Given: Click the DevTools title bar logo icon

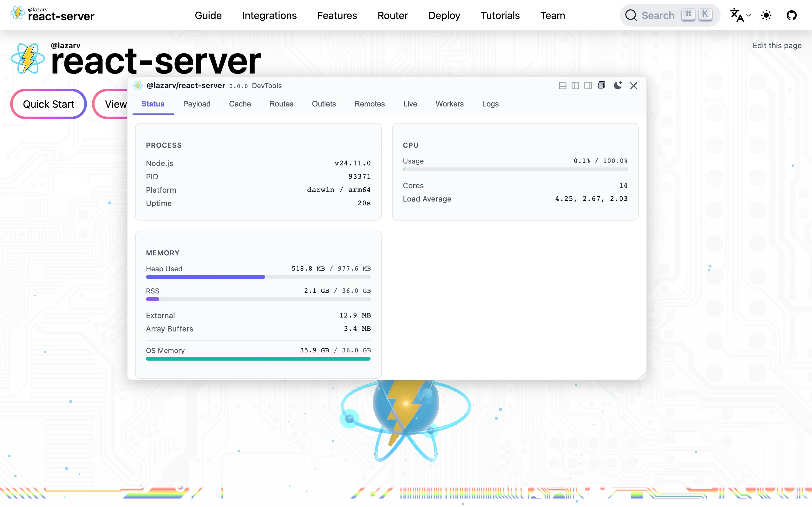Looking at the screenshot, I should pyautogui.click(x=138, y=86).
